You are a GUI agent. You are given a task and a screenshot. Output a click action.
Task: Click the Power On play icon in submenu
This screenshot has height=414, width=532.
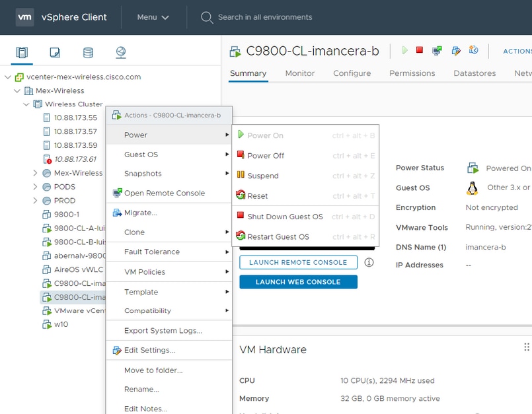point(241,134)
